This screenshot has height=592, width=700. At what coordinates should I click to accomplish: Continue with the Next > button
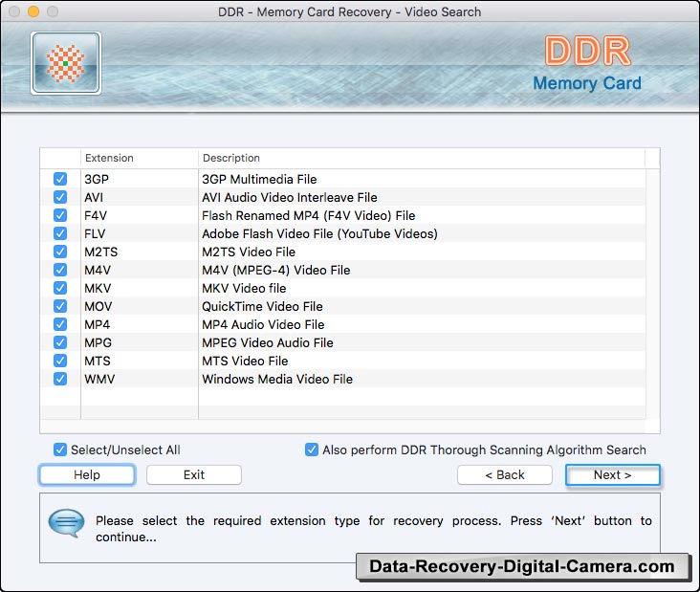tap(612, 474)
